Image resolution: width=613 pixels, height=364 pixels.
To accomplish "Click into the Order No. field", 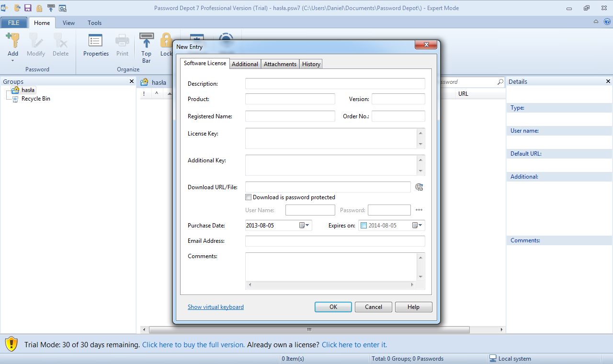I will pos(398,116).
